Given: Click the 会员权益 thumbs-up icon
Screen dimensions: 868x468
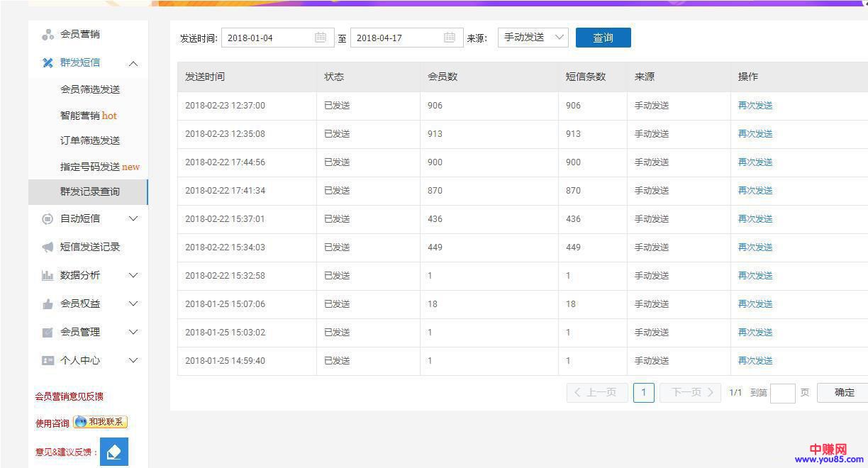Looking at the screenshot, I should [x=48, y=303].
